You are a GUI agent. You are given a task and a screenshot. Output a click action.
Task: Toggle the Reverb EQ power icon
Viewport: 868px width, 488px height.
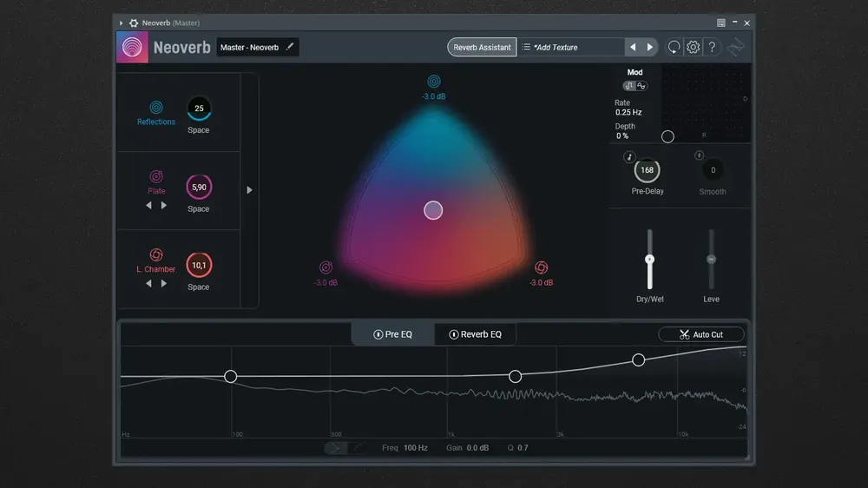coord(453,334)
